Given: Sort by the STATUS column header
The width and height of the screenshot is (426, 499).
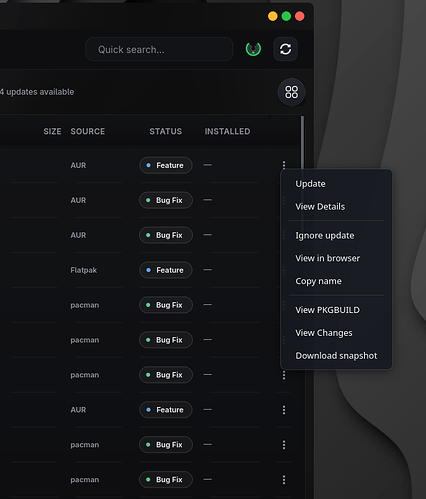Looking at the screenshot, I should click(166, 132).
